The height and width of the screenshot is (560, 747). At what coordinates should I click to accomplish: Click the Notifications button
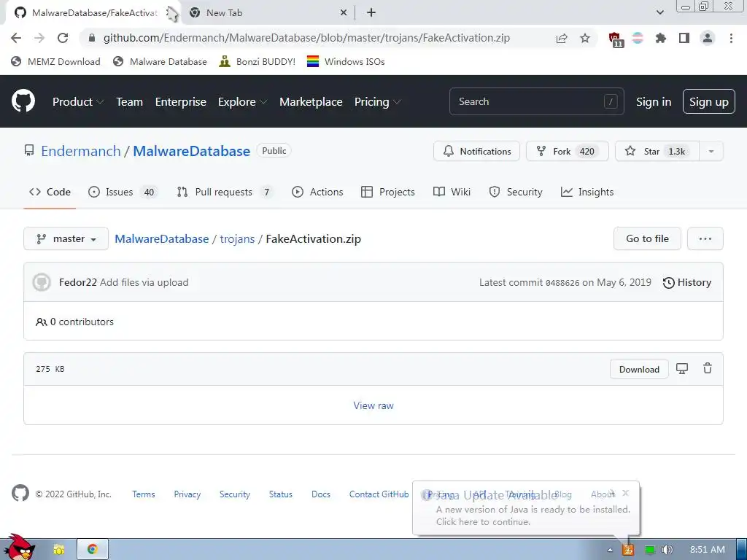pyautogui.click(x=476, y=152)
